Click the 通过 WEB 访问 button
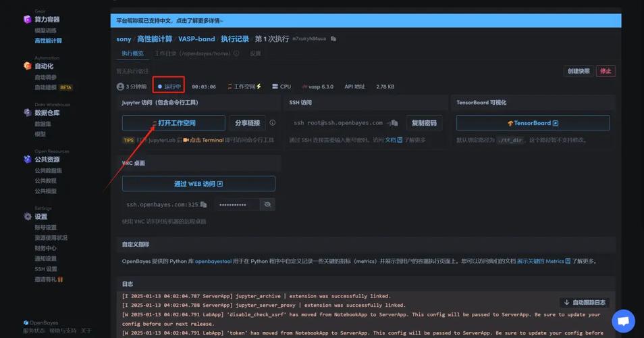 tap(198, 184)
